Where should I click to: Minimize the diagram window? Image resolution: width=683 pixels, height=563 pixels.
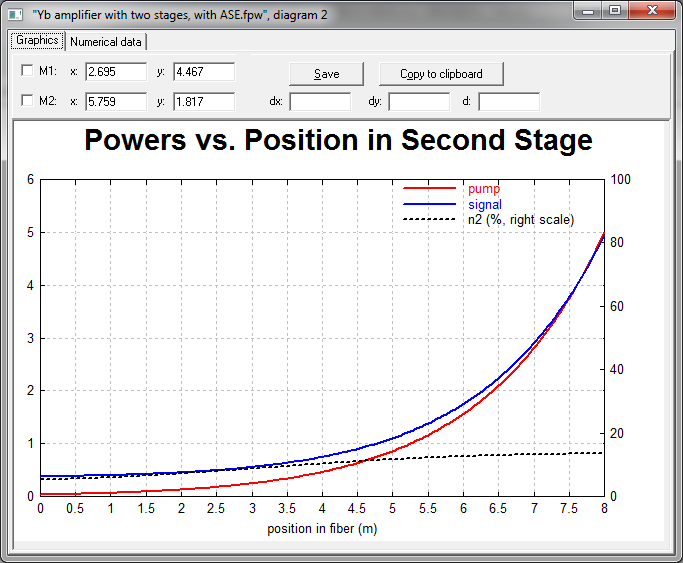point(589,11)
